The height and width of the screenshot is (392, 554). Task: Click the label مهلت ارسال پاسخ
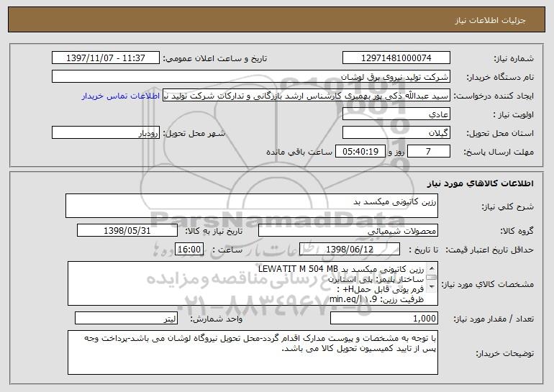[x=499, y=152]
